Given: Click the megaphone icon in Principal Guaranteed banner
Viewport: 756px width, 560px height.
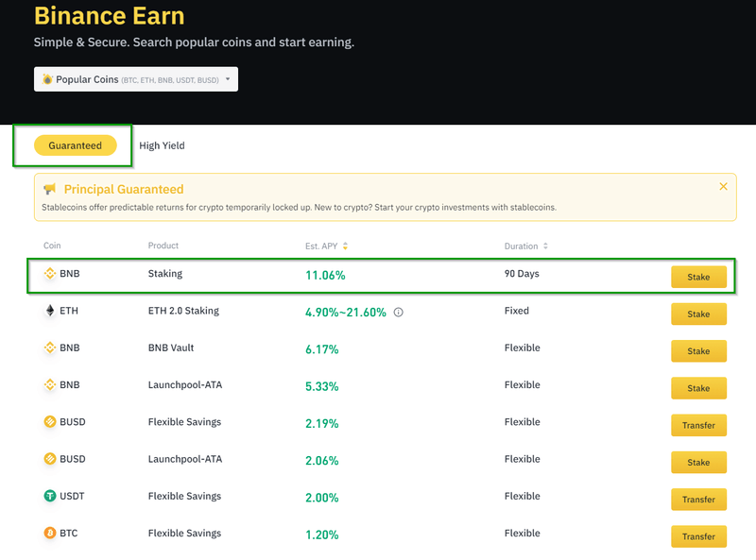Looking at the screenshot, I should (x=50, y=190).
